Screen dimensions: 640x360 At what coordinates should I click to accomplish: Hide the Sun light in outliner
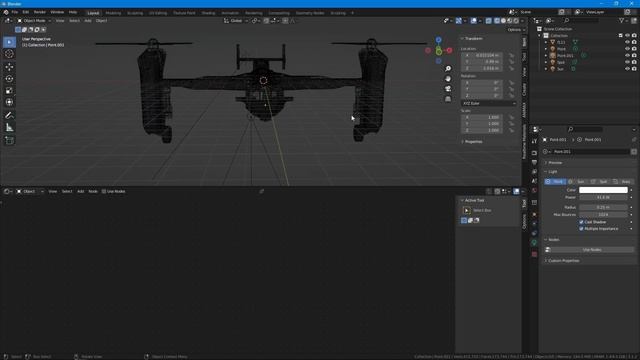627,69
